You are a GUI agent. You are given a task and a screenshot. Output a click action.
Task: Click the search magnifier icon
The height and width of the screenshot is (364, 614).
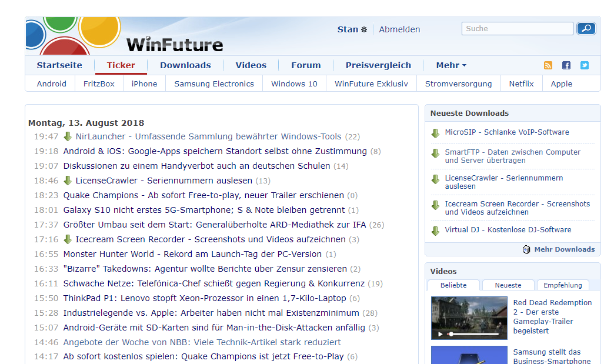(586, 28)
